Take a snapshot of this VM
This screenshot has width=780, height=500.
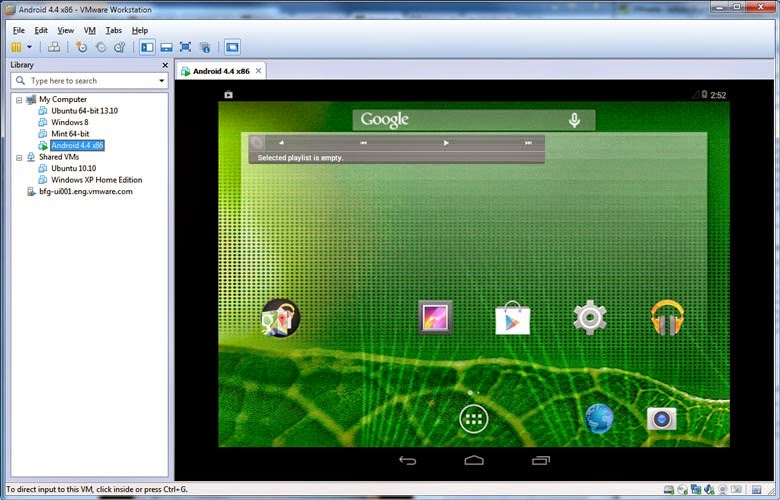81,47
